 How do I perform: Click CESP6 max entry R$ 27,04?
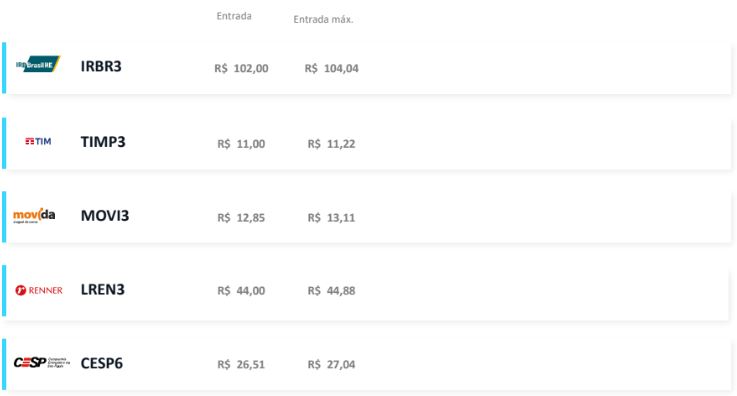point(331,365)
